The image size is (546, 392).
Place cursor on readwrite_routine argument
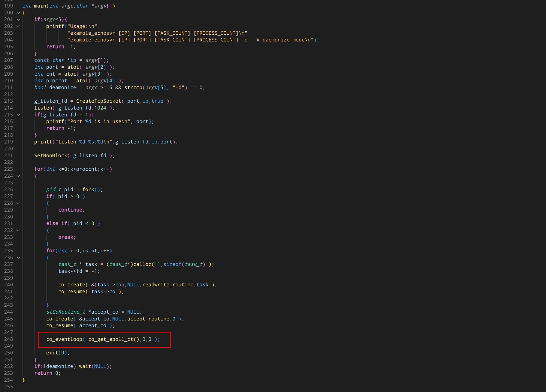coord(168,285)
